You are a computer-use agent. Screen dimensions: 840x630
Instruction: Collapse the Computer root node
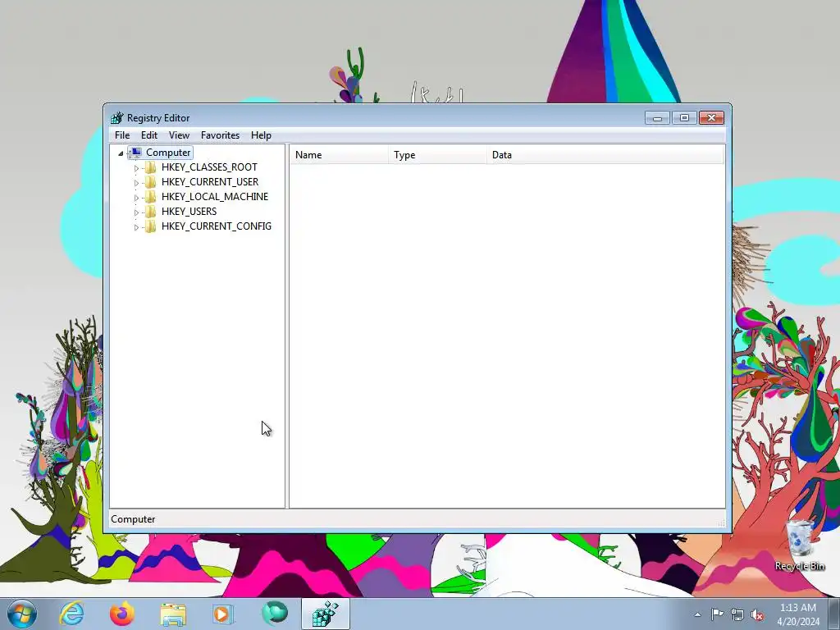(x=121, y=153)
